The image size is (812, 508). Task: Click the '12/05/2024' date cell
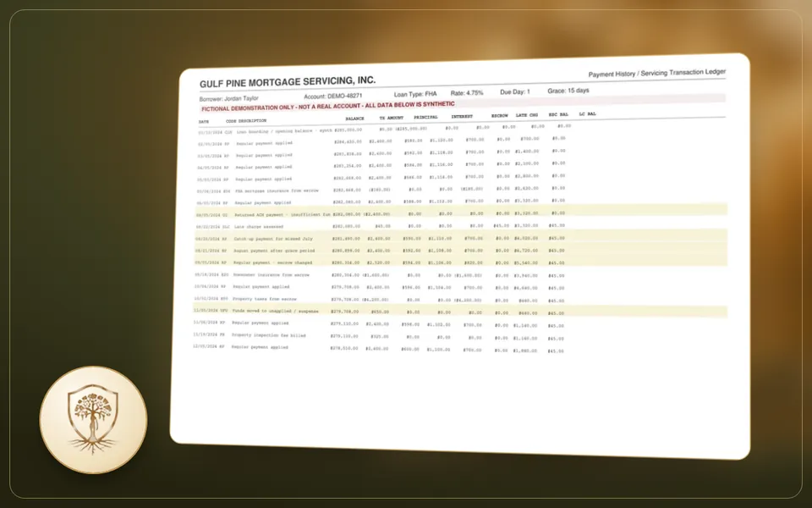pyautogui.click(x=206, y=347)
